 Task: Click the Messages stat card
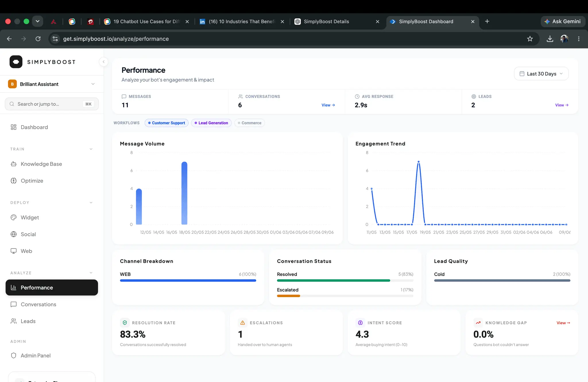[170, 102]
